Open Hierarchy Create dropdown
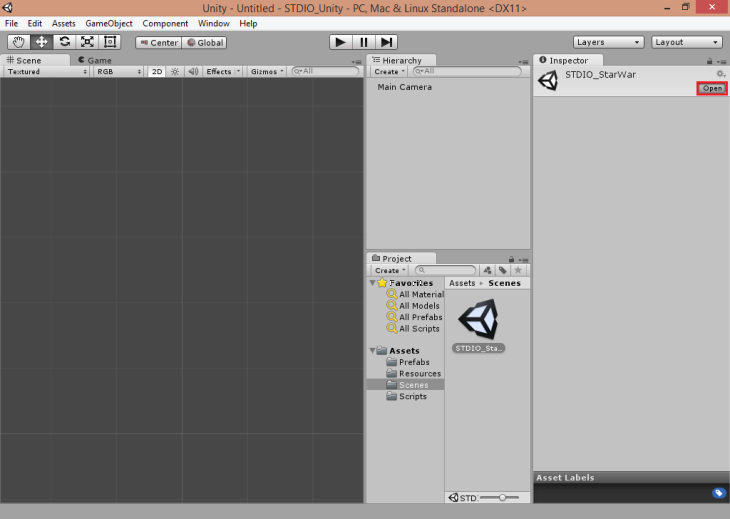This screenshot has height=519, width=730. [x=389, y=72]
